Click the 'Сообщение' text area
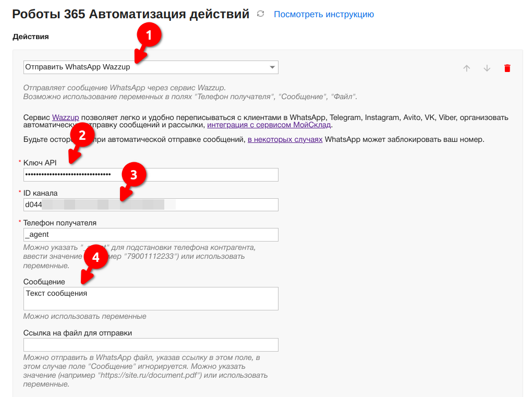The image size is (532, 397). pyautogui.click(x=151, y=298)
